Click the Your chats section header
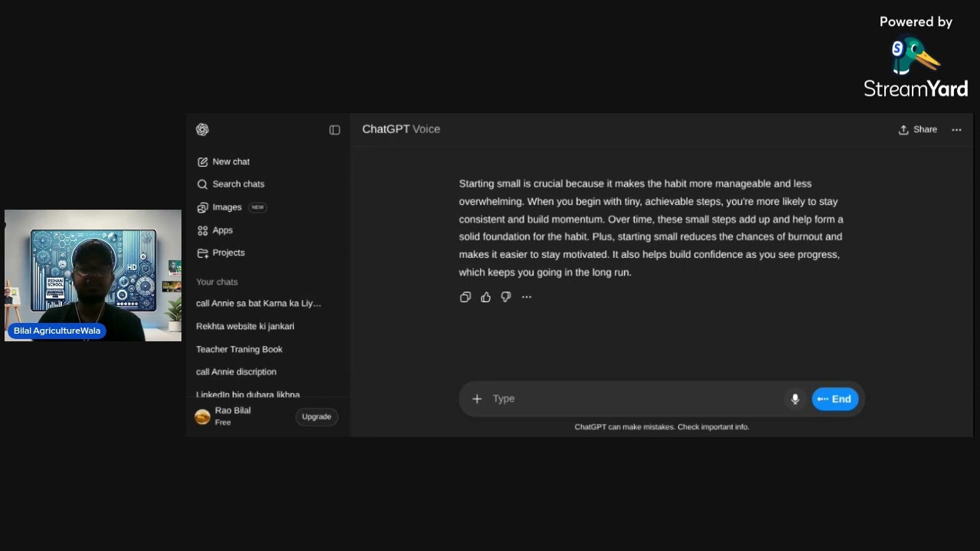This screenshot has width=980, height=551. [x=217, y=282]
